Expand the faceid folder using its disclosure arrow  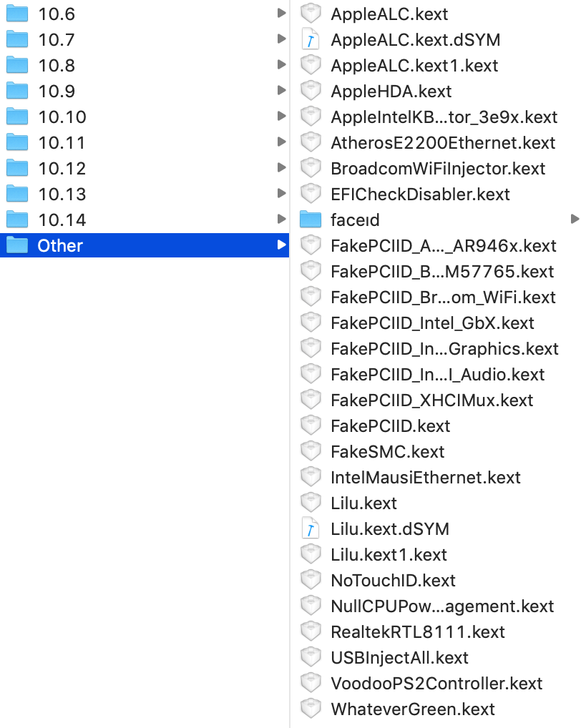(x=577, y=219)
